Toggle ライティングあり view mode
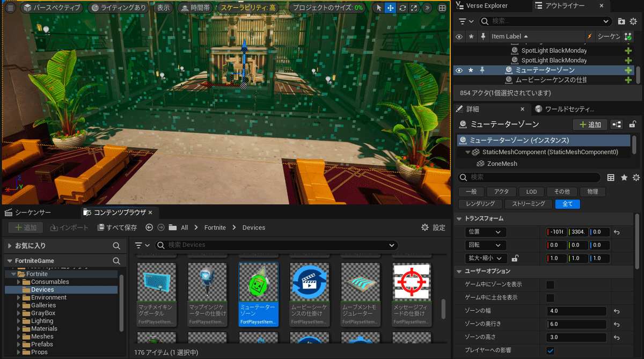644x359 pixels. pyautogui.click(x=118, y=8)
